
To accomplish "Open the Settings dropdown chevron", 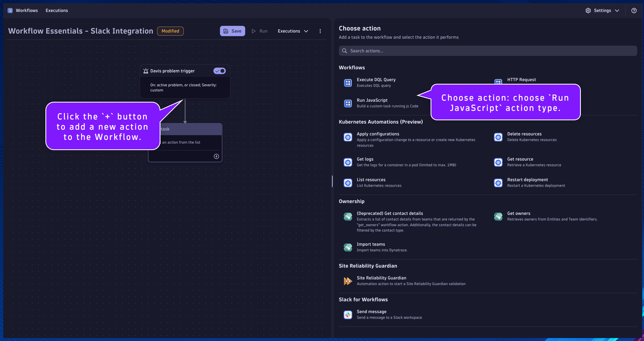I will pyautogui.click(x=617, y=11).
